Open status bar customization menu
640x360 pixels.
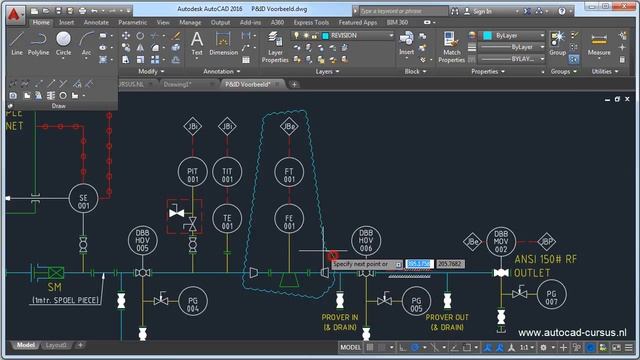point(629,347)
